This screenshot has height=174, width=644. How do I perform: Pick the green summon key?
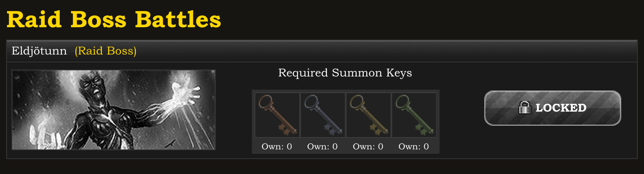point(414,115)
